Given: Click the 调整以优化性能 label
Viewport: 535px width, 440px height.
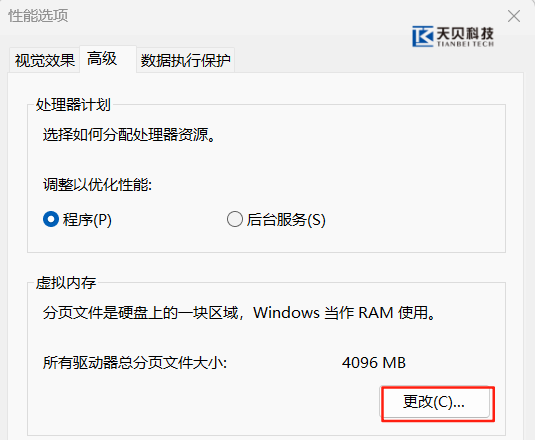Looking at the screenshot, I should pos(97,185).
